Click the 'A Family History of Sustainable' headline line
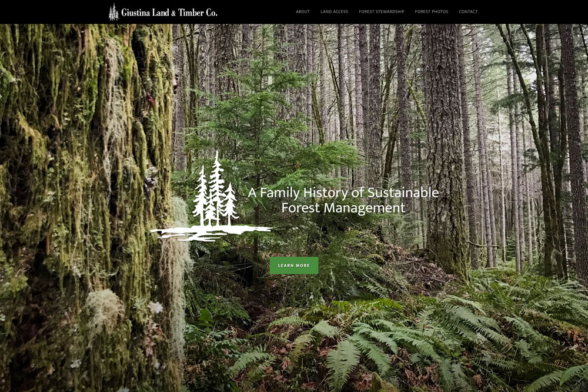 (x=343, y=192)
